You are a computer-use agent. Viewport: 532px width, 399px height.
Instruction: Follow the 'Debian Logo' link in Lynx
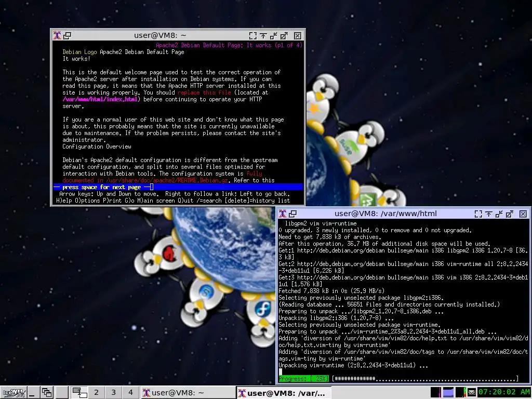point(79,52)
